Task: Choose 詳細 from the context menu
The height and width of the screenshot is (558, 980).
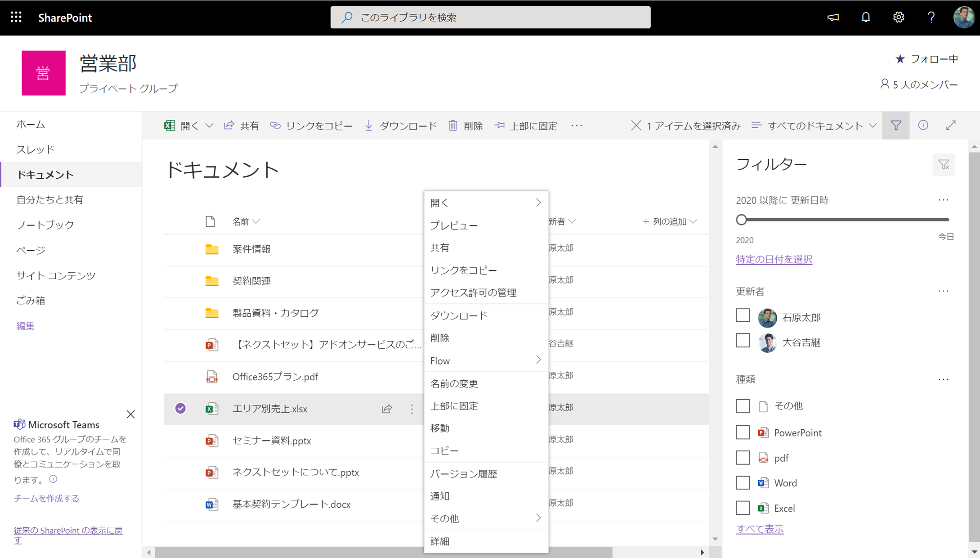Action: (x=486, y=541)
